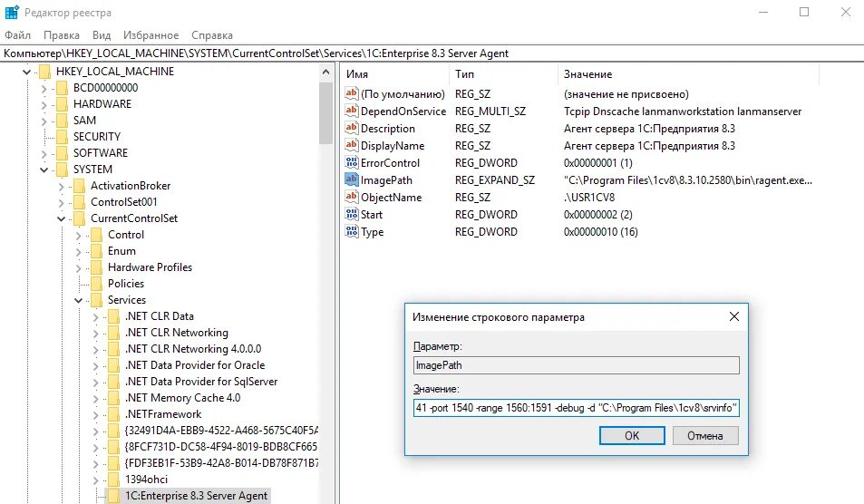
Task: Open the Правка menu
Action: click(61, 35)
